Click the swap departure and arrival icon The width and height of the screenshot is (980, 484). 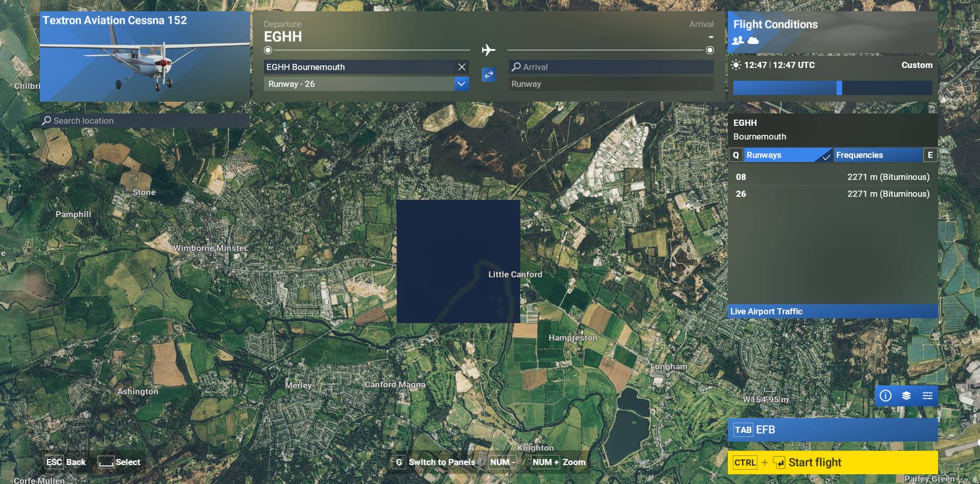tap(488, 75)
